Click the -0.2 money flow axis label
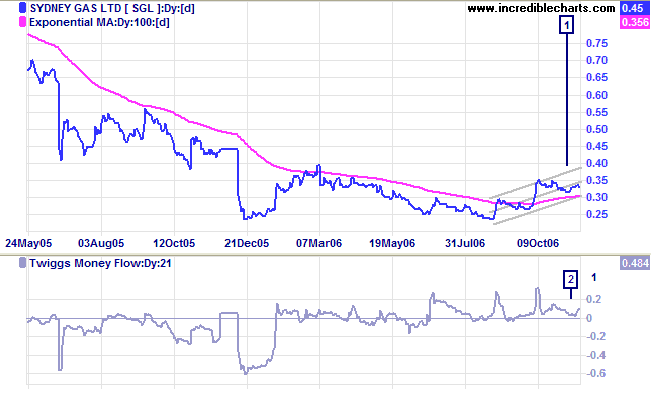Image resolution: width=651 pixels, height=395 pixels. 596,336
